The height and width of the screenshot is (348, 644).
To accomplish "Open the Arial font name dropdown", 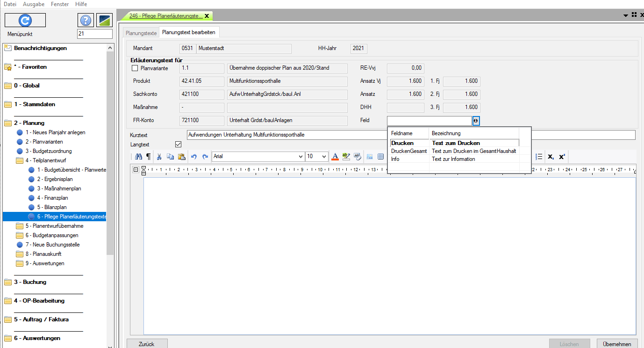I will coord(301,157).
